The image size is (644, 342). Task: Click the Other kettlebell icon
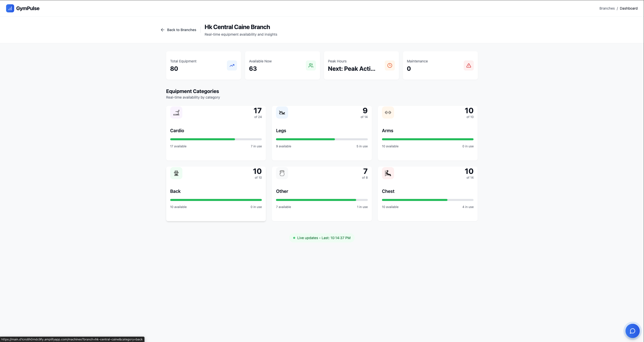tap(282, 173)
